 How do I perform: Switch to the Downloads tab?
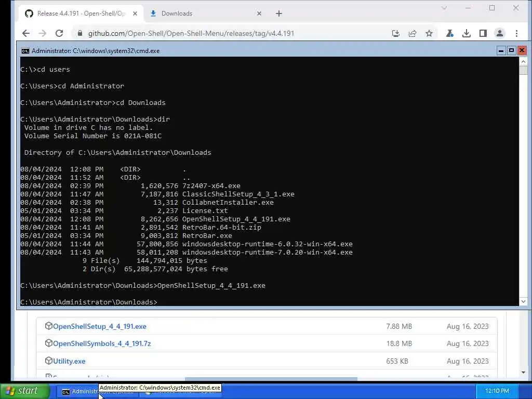(206, 14)
